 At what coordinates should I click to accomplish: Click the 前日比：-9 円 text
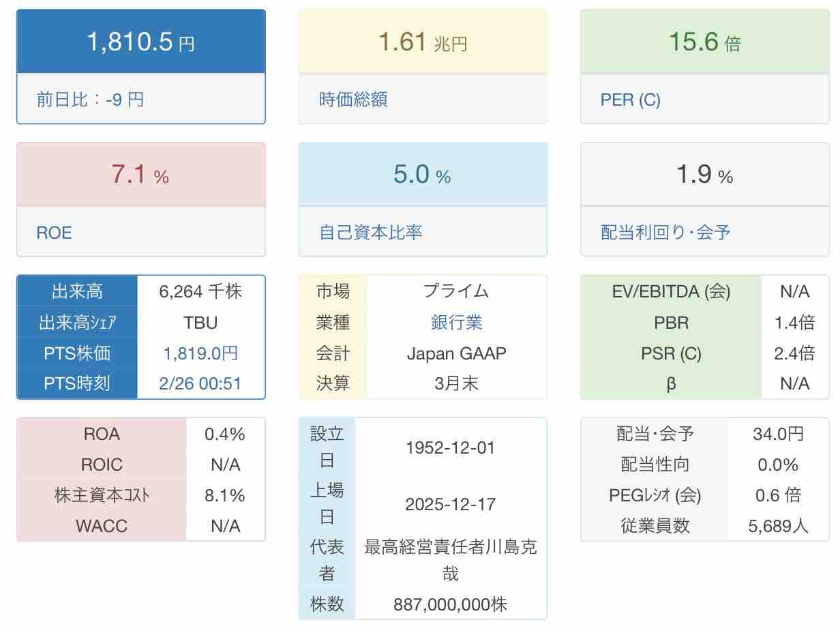click(x=90, y=100)
